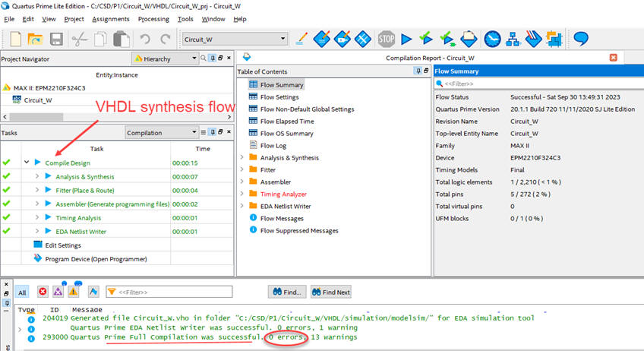Click the messages Filter input field
The width and height of the screenshot is (644, 351).
point(169,292)
